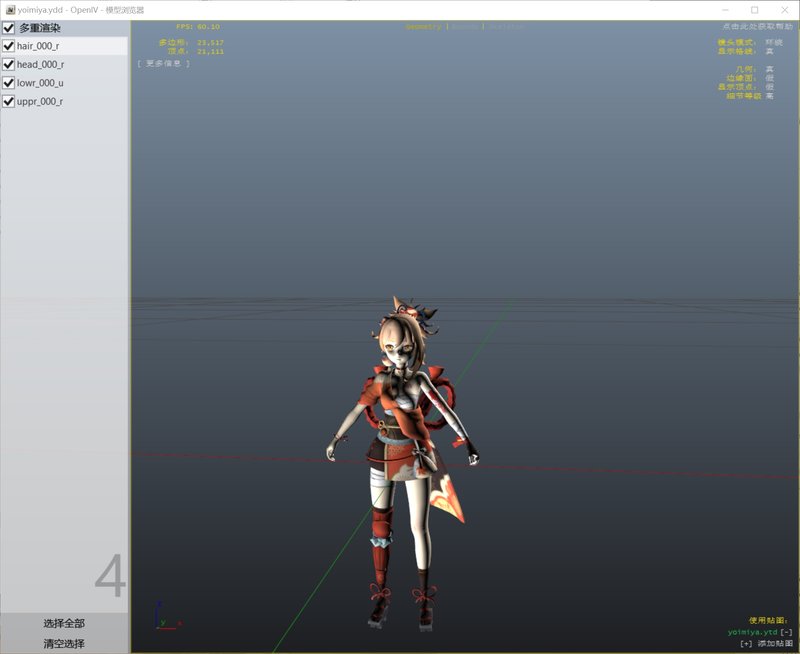The width and height of the screenshot is (800, 654).
Task: Click the FPS counter readout
Action: (198, 27)
